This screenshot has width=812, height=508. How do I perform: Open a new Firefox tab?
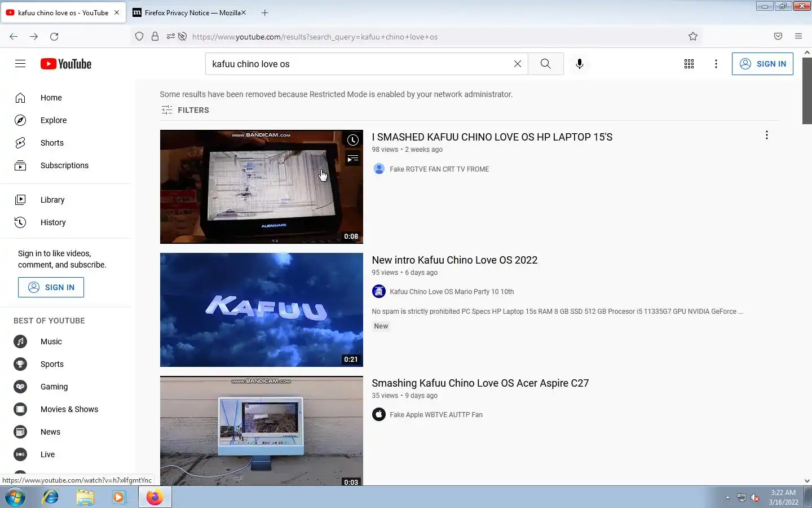[264, 12]
